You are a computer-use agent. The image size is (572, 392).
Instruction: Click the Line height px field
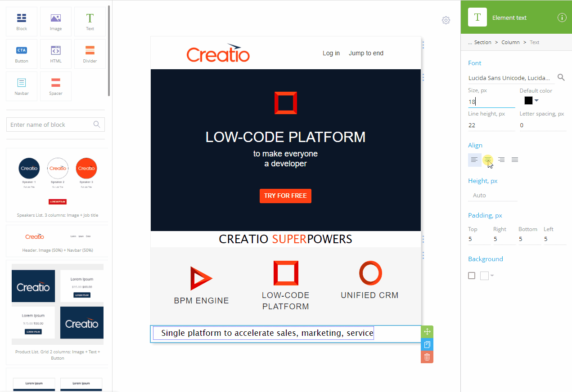491,125
